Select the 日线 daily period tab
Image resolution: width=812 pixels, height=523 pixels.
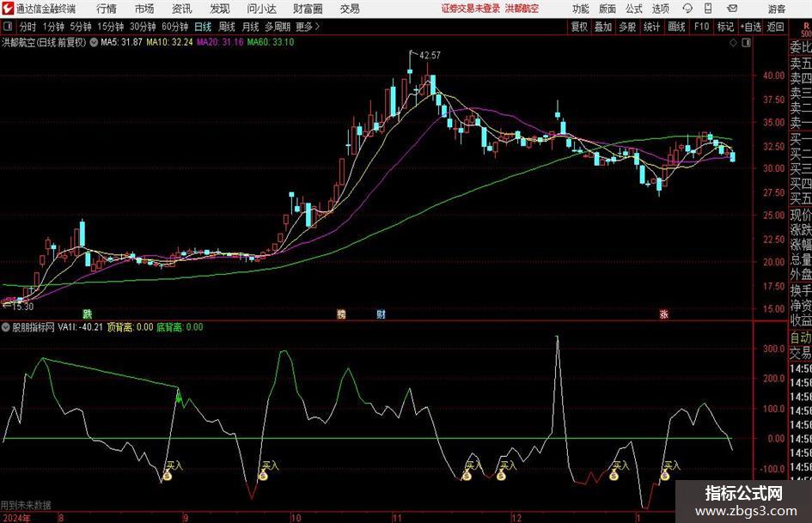coord(203,27)
